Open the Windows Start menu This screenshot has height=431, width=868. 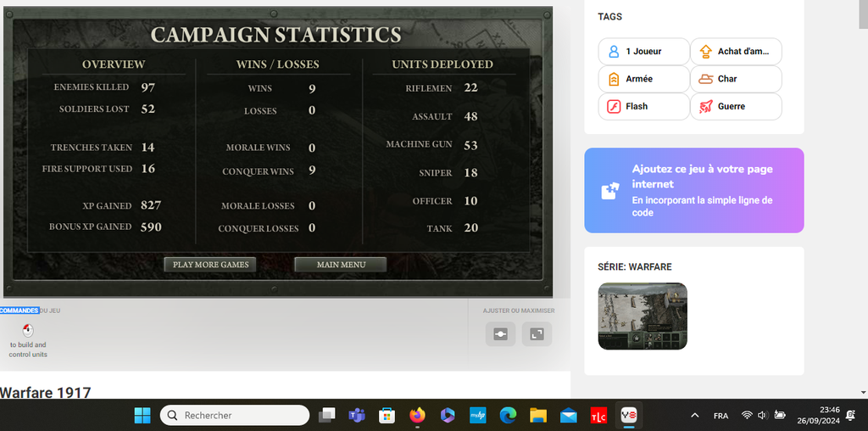click(x=142, y=415)
